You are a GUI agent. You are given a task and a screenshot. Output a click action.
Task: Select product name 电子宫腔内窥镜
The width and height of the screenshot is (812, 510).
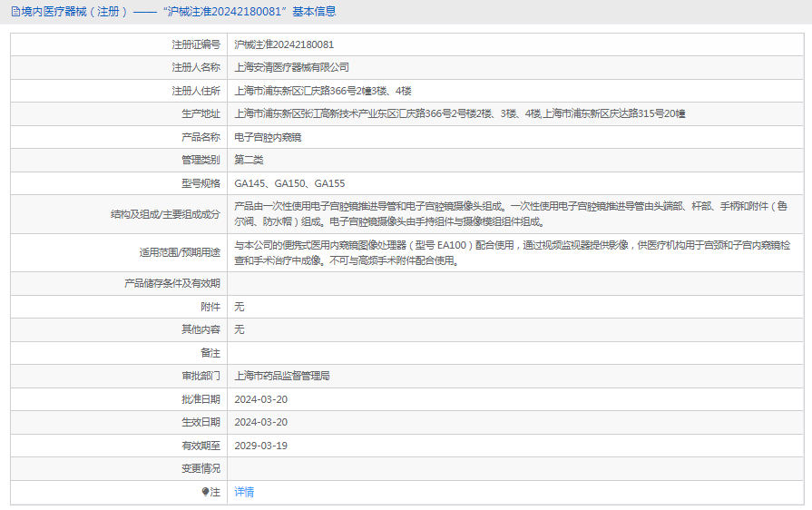(268, 137)
